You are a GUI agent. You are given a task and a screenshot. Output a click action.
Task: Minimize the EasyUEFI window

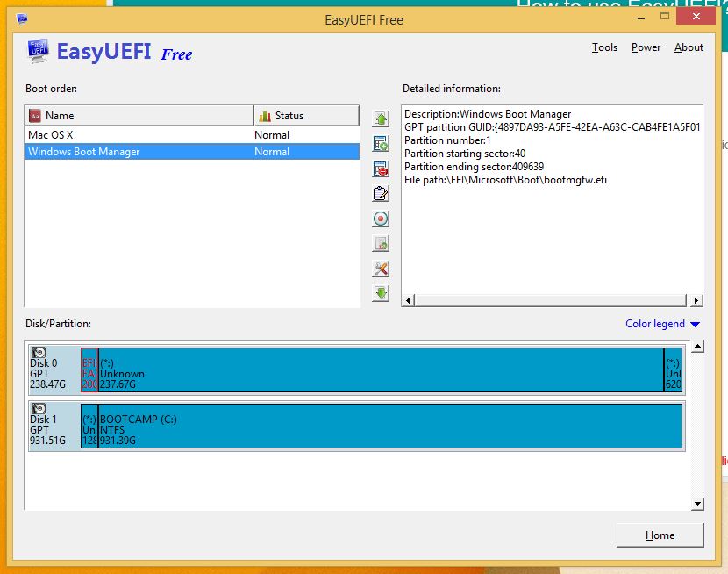[641, 18]
